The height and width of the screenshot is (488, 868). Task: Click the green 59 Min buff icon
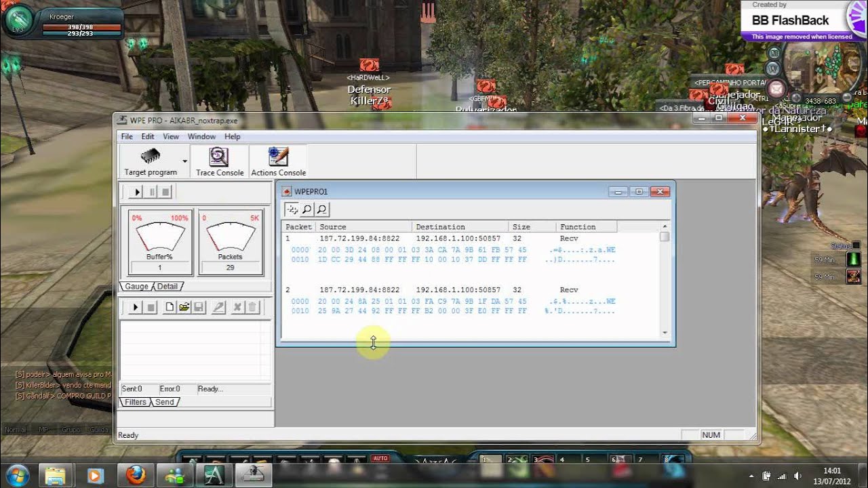tap(854, 260)
